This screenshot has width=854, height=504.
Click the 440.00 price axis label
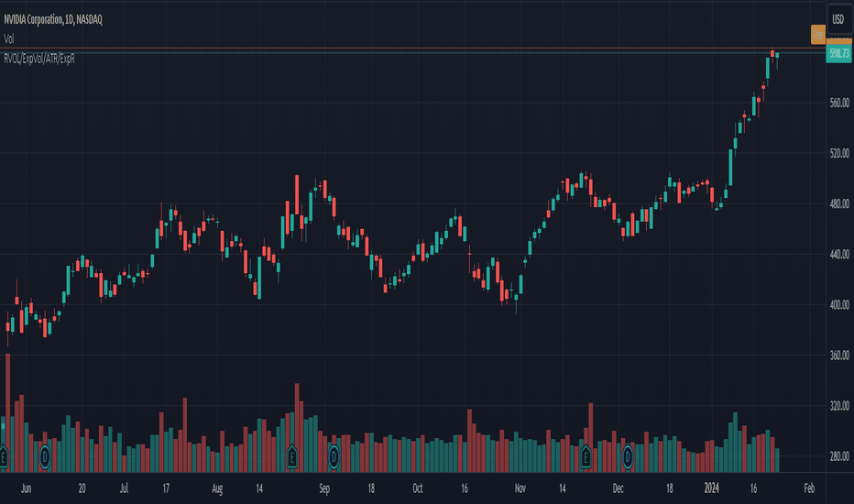[839, 255]
